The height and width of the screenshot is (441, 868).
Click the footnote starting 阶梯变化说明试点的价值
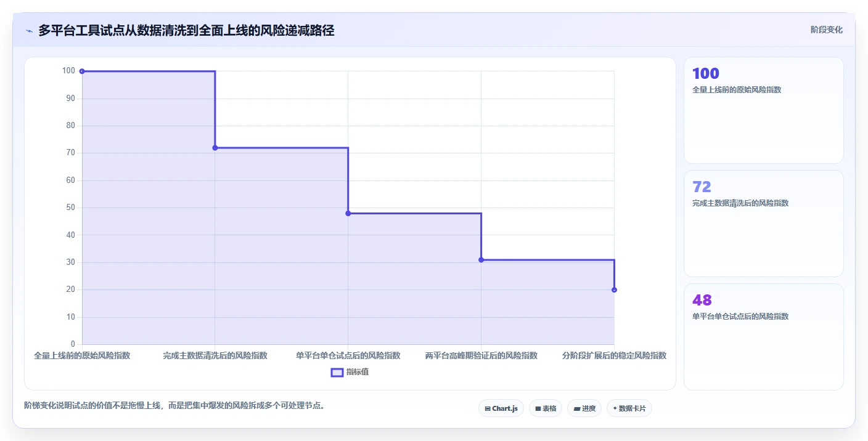[174, 405]
